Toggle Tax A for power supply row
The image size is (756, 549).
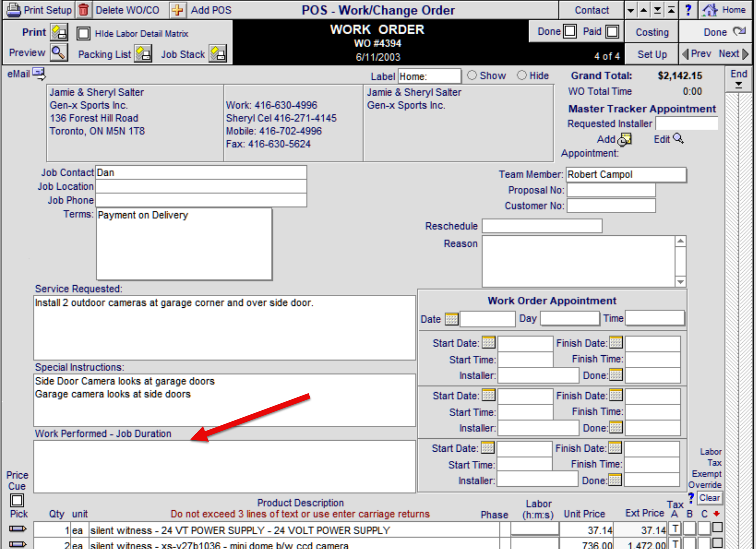(675, 529)
